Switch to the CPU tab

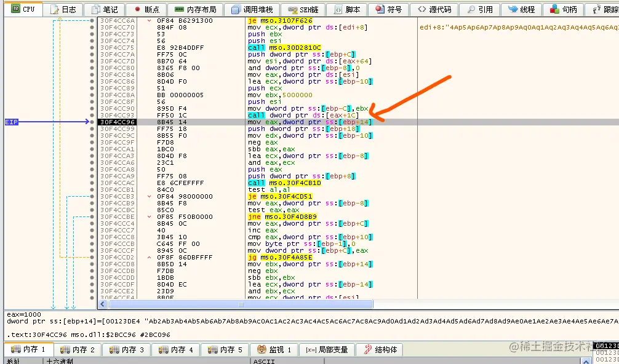pyautogui.click(x=23, y=9)
